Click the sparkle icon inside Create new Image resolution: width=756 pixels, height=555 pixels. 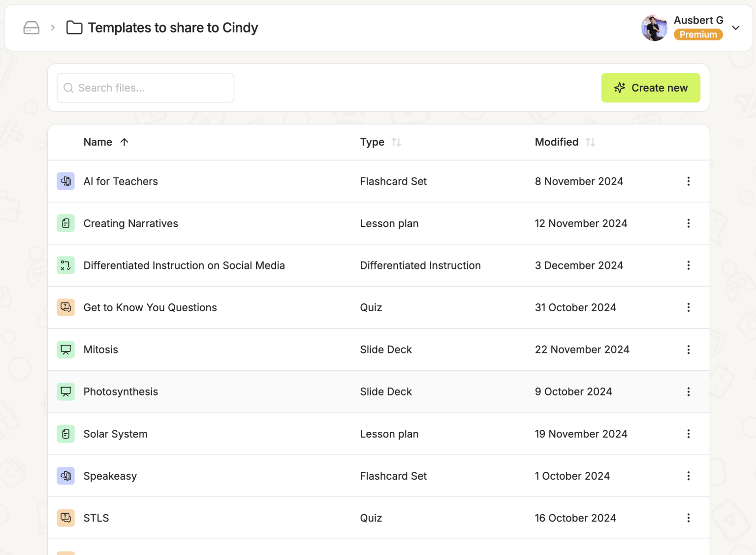(619, 88)
